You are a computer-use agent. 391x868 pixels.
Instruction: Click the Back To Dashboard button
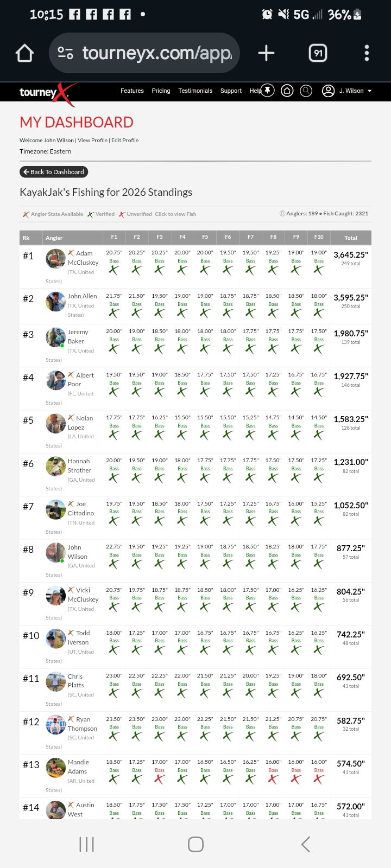click(54, 172)
